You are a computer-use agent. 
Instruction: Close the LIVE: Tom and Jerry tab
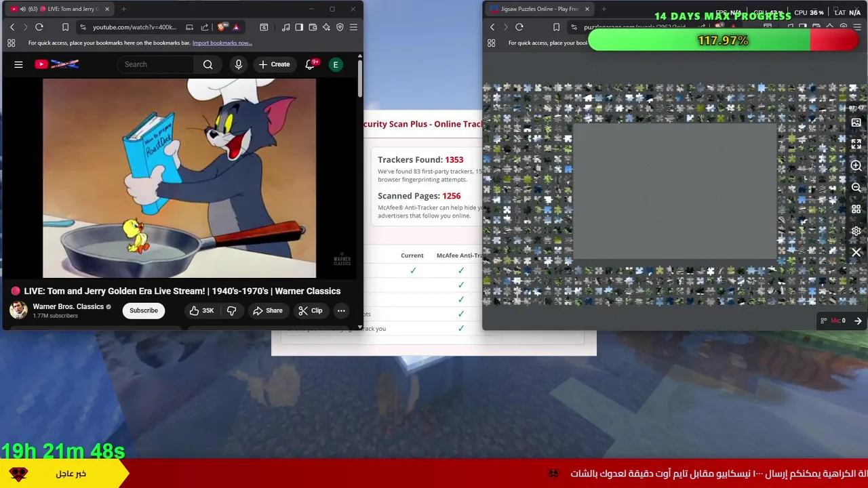[106, 9]
